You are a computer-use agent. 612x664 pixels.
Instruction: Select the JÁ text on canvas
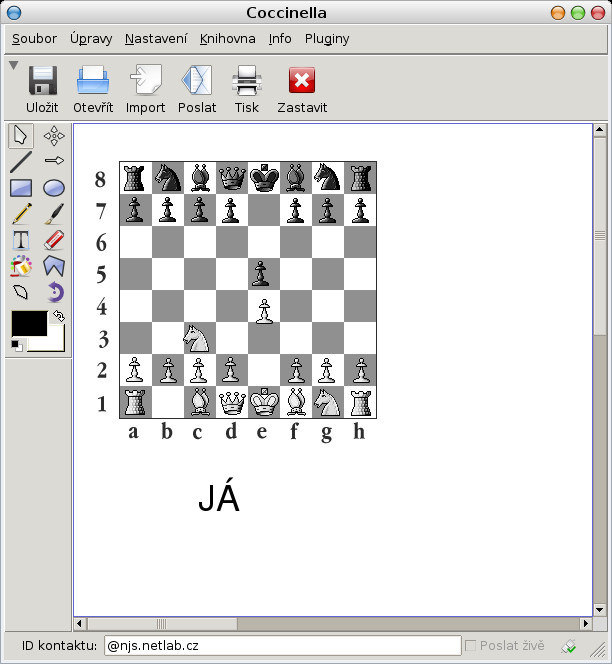(x=219, y=495)
